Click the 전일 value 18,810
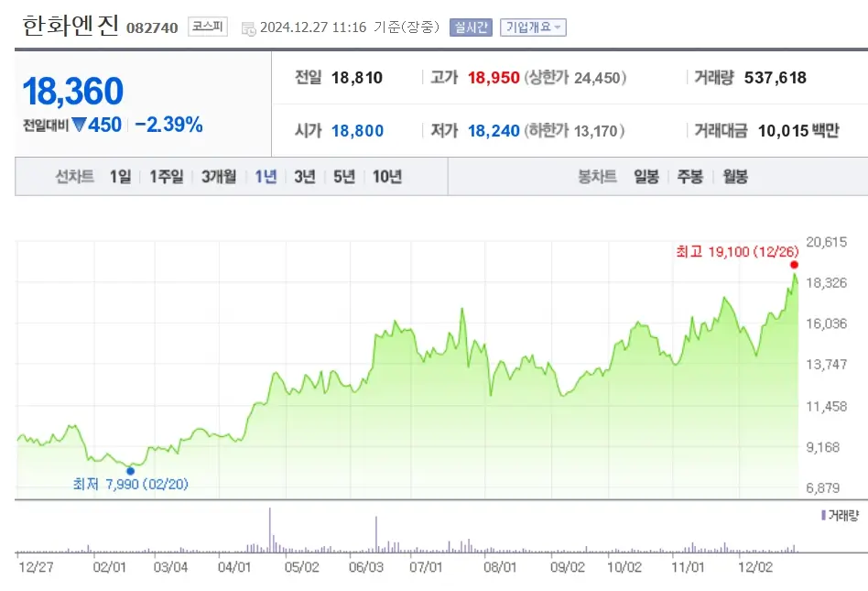 coord(357,78)
